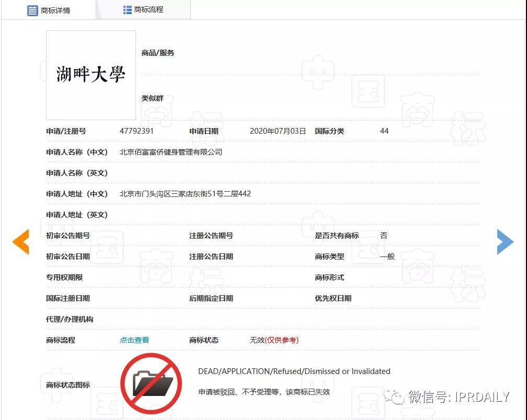Click the 商品/服务 label
The image size is (527, 420).
click(158, 53)
